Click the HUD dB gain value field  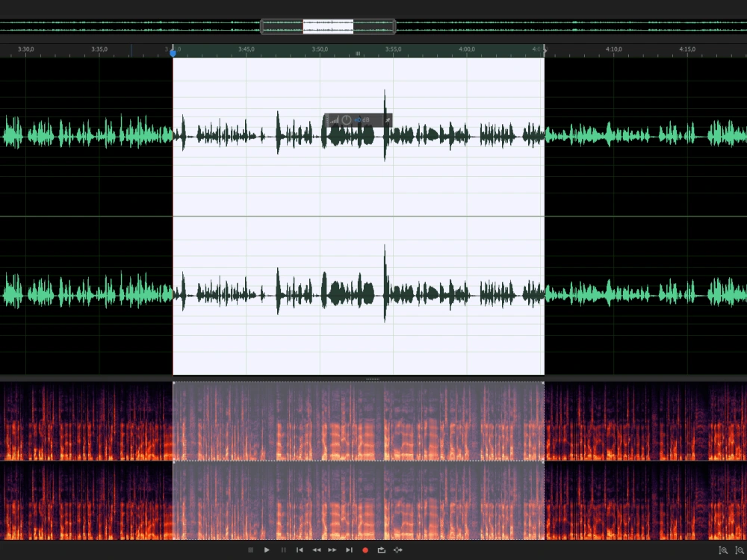(x=362, y=120)
